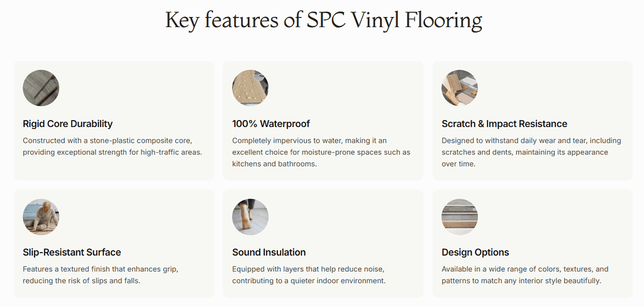Click the Sound Insulation heading
Image resolution: width=644 pixels, height=306 pixels.
(x=269, y=253)
